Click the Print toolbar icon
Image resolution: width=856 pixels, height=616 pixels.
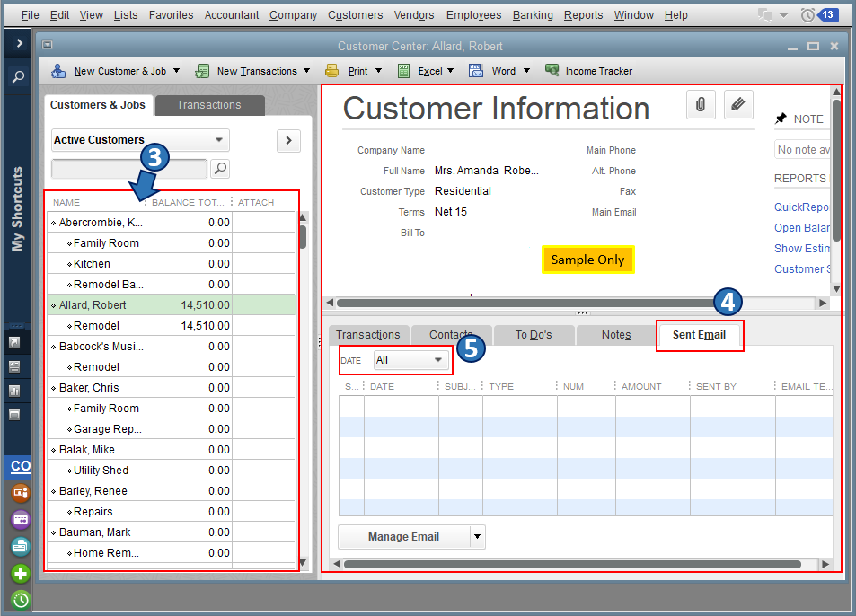332,71
